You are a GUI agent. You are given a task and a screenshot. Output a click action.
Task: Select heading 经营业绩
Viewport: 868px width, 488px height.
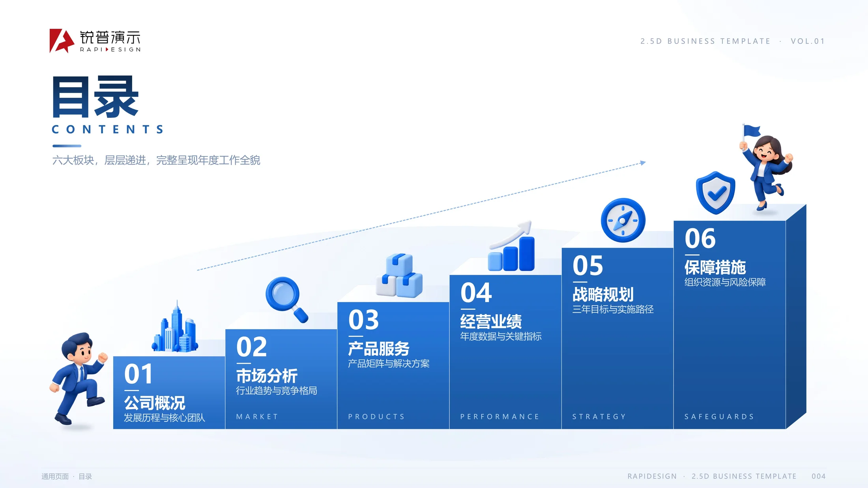pos(491,321)
